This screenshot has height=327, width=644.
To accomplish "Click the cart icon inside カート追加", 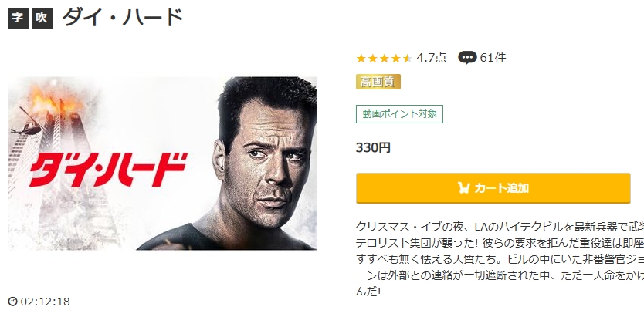I will coord(464,188).
